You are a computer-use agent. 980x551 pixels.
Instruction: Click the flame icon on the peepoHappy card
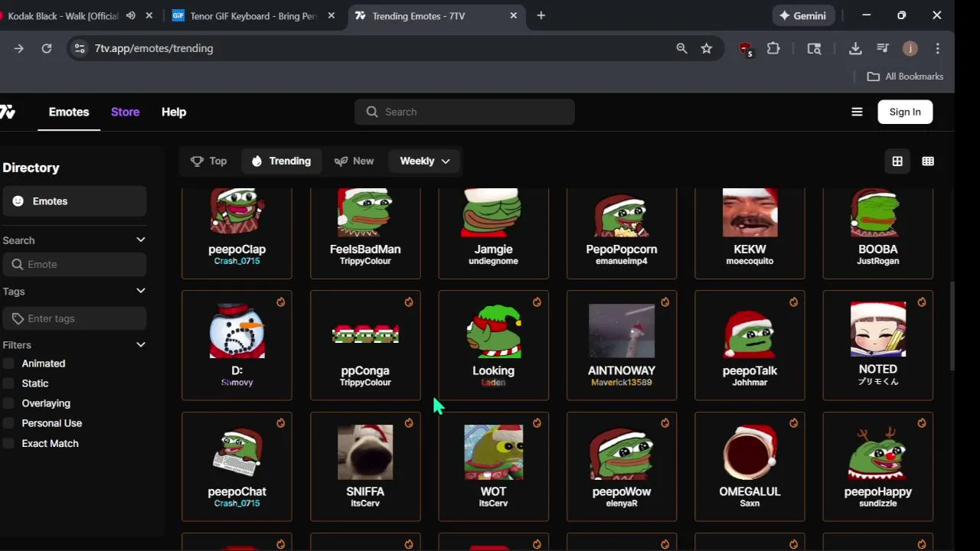click(922, 423)
